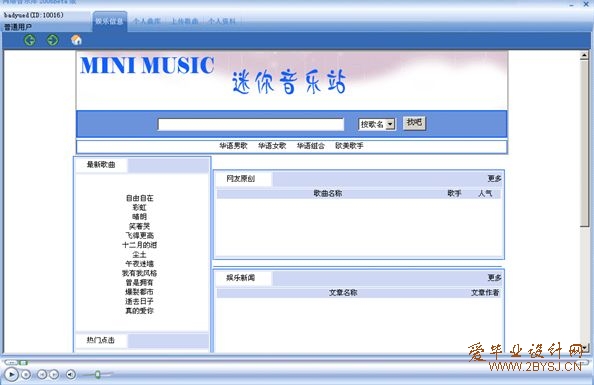Play the song 飞得更高

139,236
